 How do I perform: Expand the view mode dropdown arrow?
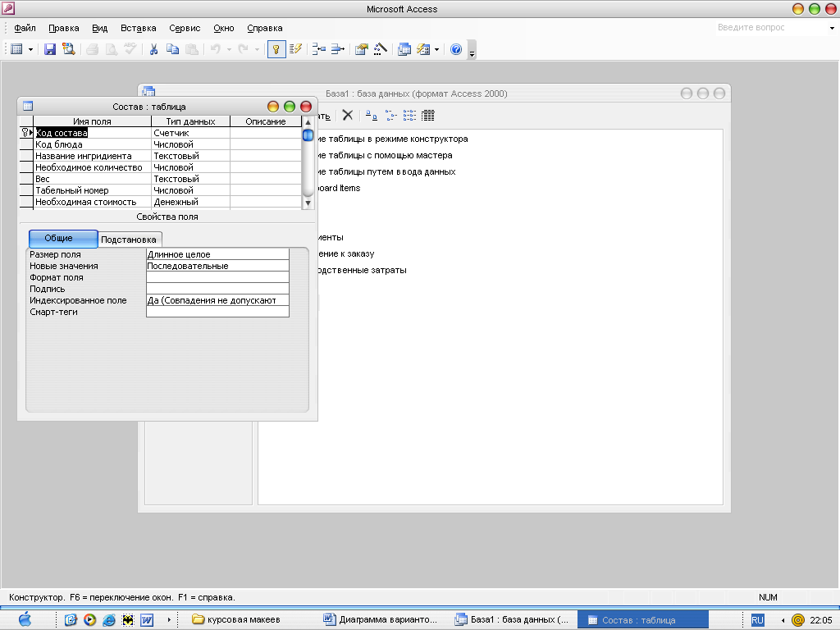30,50
